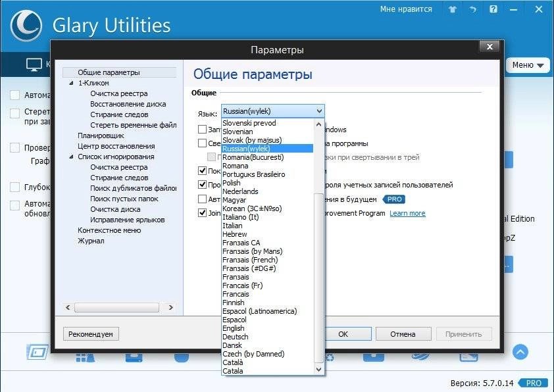Select Планировщик in the settings tree
Image resolution: width=554 pixels, height=392 pixels.
[101, 135]
